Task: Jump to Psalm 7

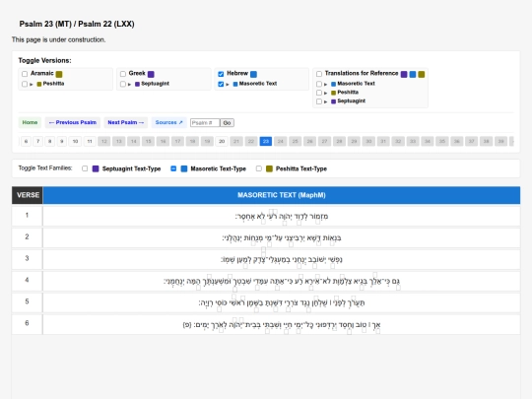Action: [38, 142]
